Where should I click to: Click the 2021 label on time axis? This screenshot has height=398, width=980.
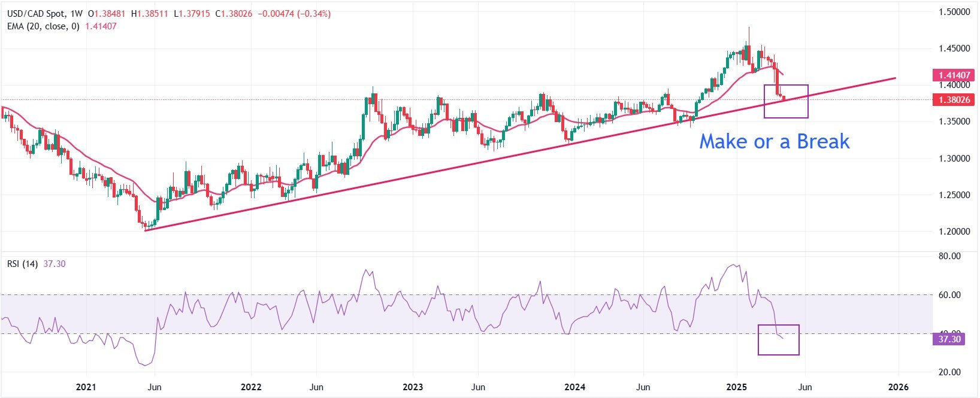point(86,387)
